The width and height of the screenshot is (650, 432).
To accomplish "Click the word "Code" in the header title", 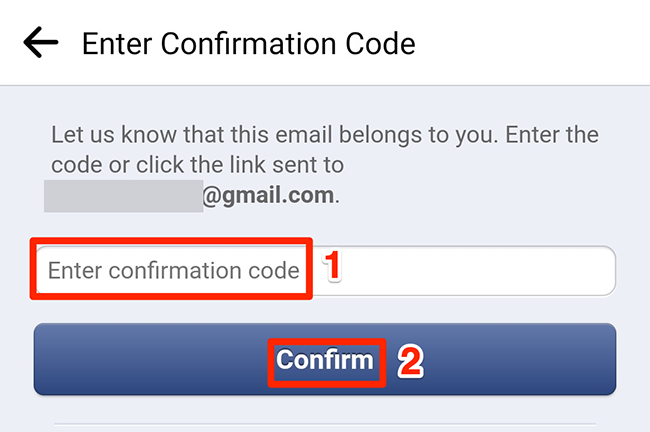I will [x=381, y=44].
